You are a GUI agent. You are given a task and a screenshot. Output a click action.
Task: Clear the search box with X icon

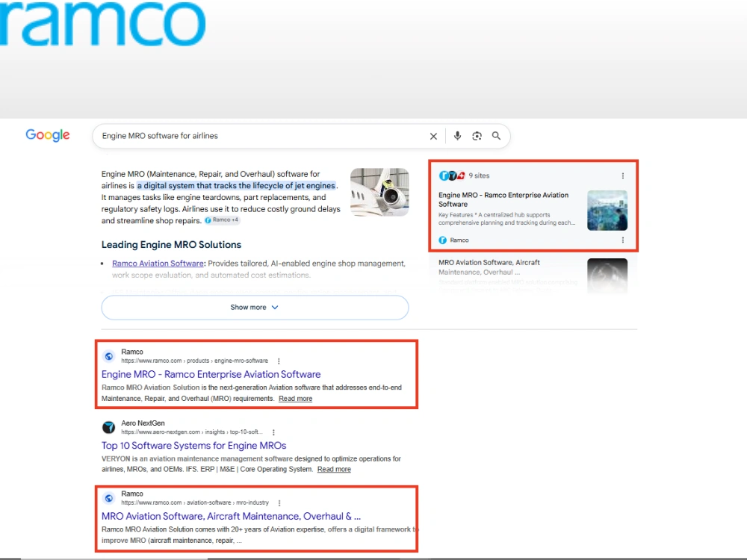[433, 136]
